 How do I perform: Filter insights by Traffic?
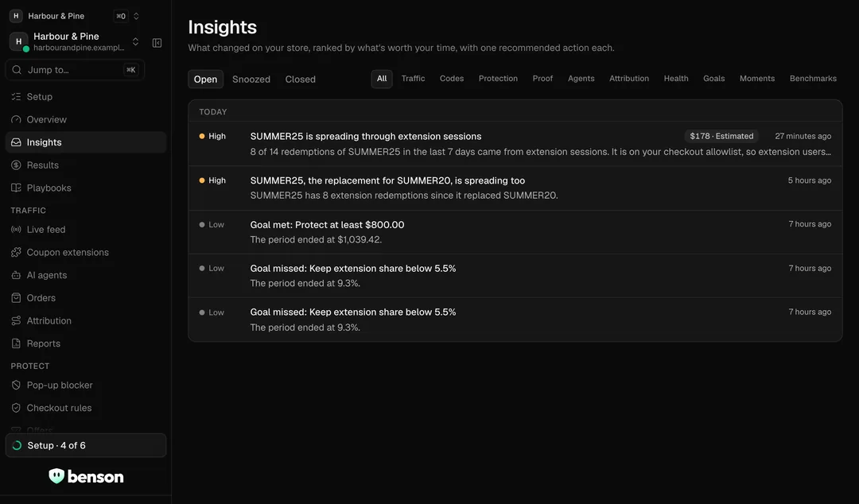pos(413,79)
